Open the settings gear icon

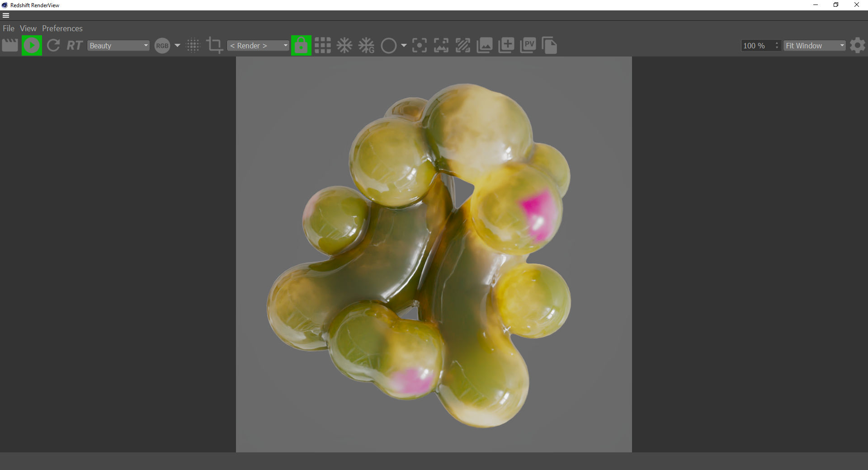point(858,46)
